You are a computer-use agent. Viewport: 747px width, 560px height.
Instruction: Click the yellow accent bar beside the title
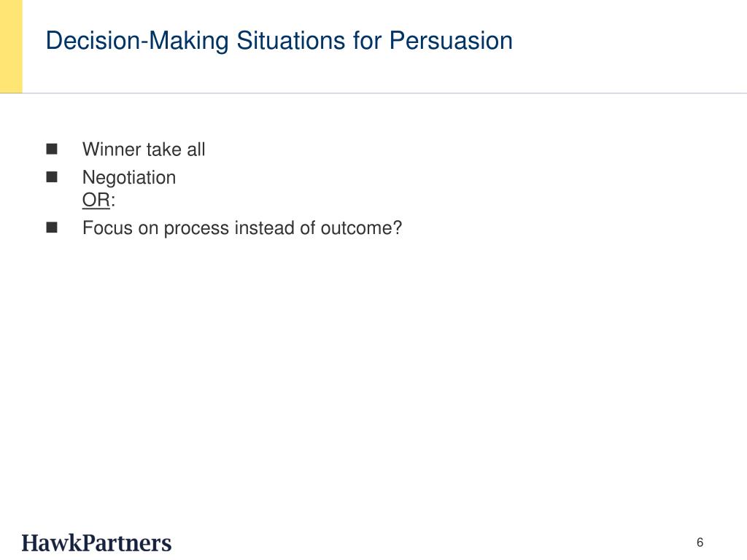11,46
